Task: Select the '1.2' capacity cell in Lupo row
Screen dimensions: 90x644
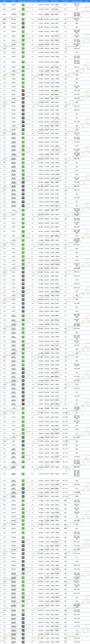Action: point(32,437)
